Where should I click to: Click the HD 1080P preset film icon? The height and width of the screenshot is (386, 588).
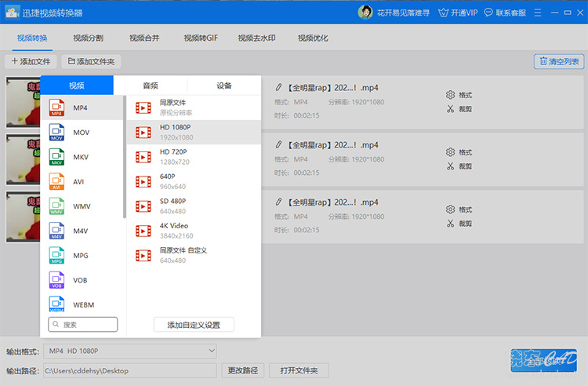pos(143,133)
